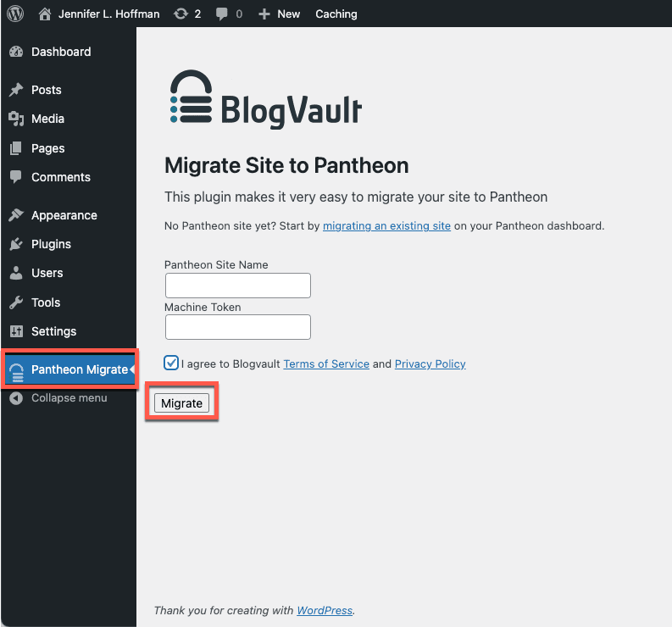Screen dimensions: 672x627
Task: Open the comments bubble icon in admin bar
Action: pyautogui.click(x=221, y=14)
